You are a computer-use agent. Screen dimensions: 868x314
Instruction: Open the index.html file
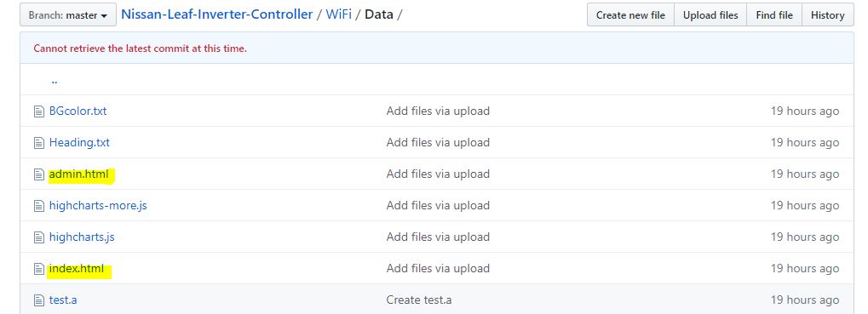[77, 269]
